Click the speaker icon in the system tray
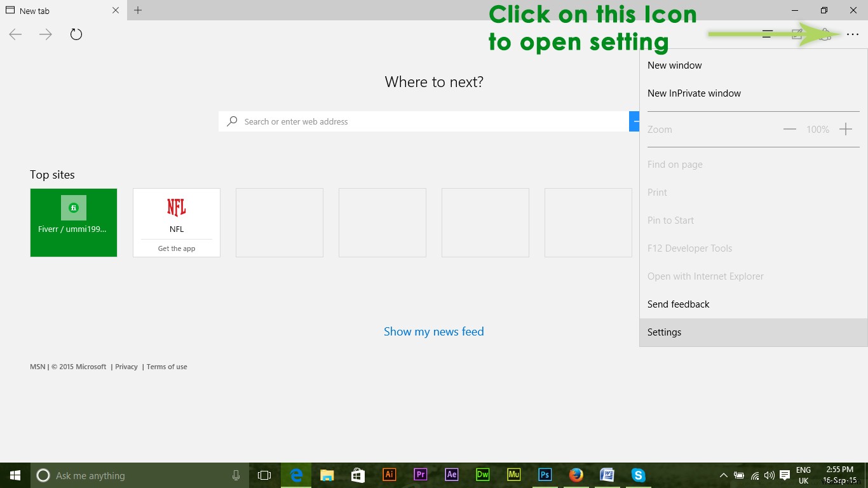 point(769,475)
